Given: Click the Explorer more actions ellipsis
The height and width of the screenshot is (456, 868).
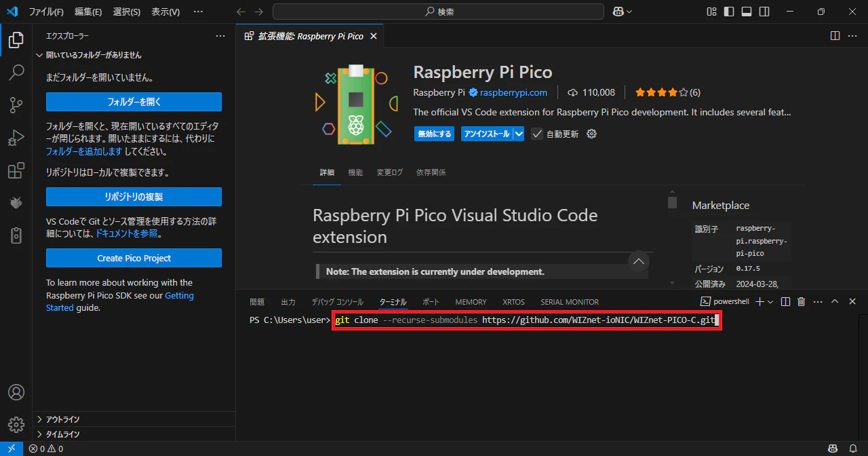Looking at the screenshot, I should pyautogui.click(x=220, y=36).
